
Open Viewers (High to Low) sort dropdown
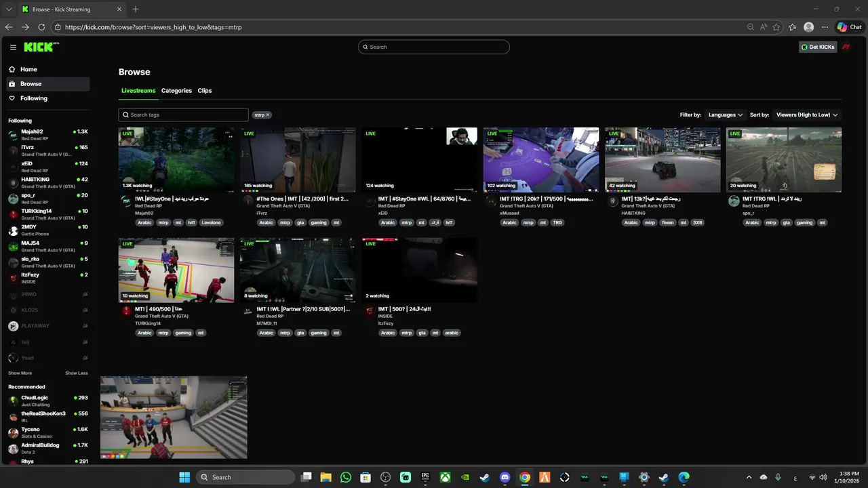click(807, 115)
